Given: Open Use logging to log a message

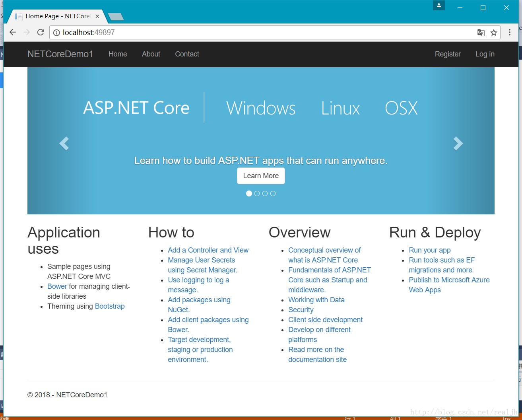Looking at the screenshot, I should pos(198,285).
